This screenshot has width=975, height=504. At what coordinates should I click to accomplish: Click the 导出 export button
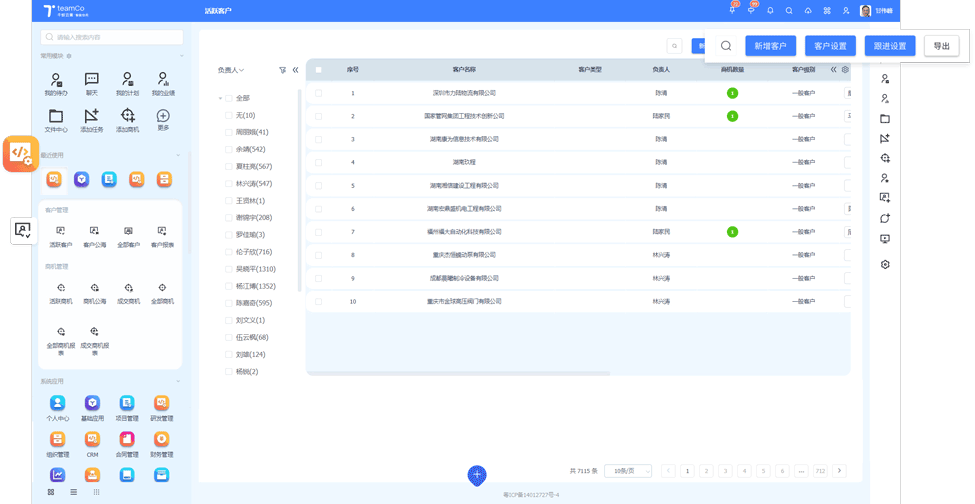941,46
